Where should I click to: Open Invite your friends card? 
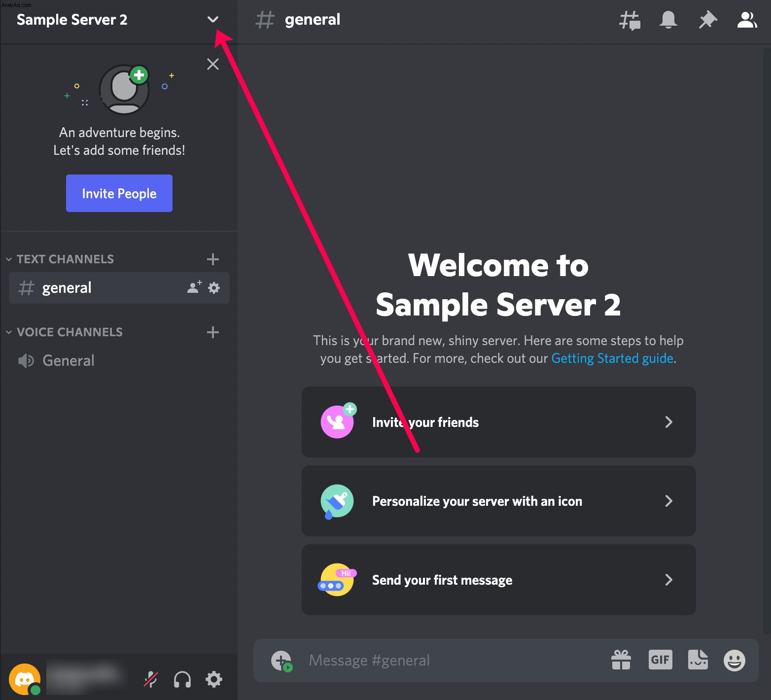pyautogui.click(x=498, y=422)
